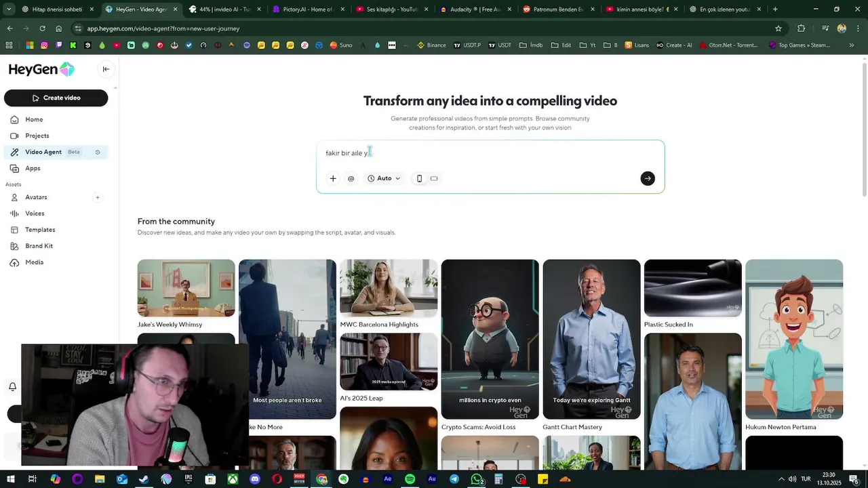Click the HeyGen logo
This screenshot has height=488, width=868.
pos(41,69)
